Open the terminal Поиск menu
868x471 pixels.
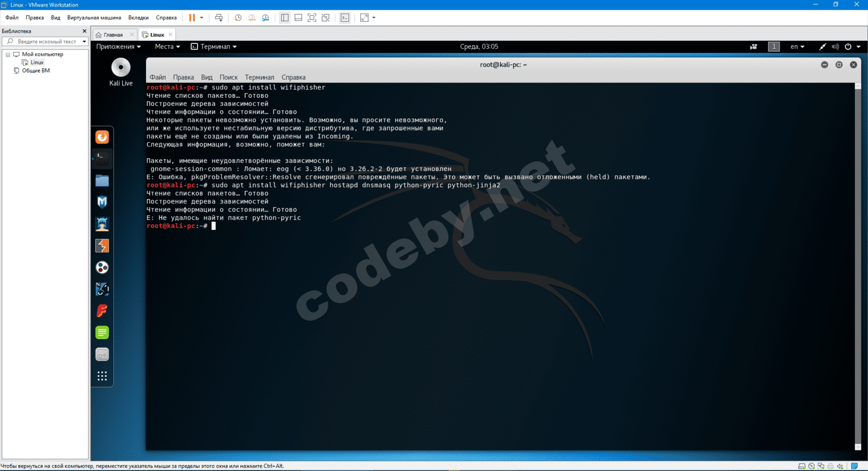[x=228, y=78]
